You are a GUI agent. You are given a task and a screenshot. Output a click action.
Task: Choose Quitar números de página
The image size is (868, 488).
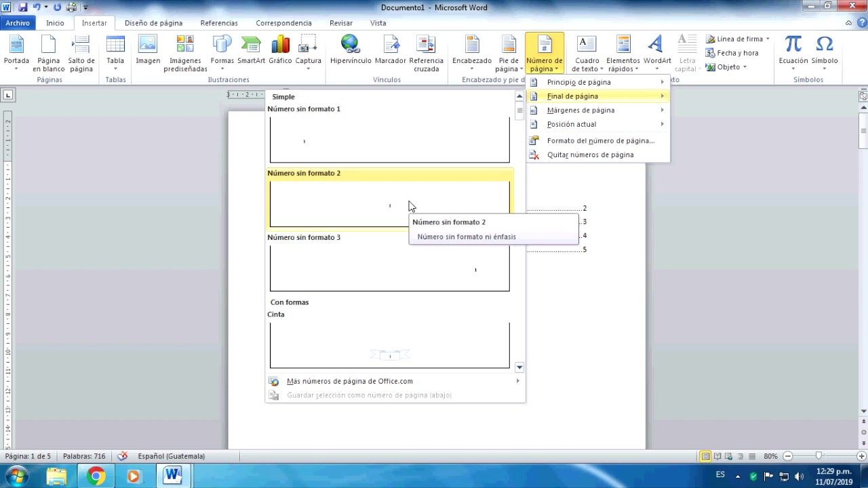[x=597, y=155]
